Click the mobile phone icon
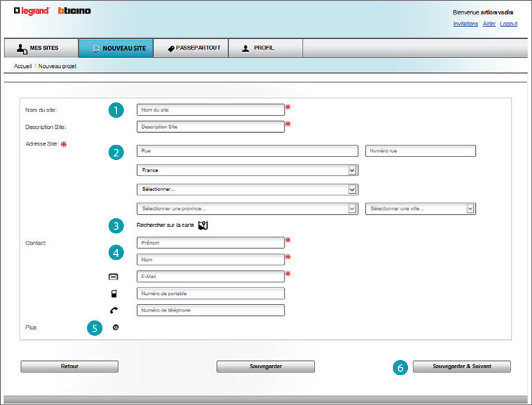Viewport: 532px width, 405px height. (114, 294)
